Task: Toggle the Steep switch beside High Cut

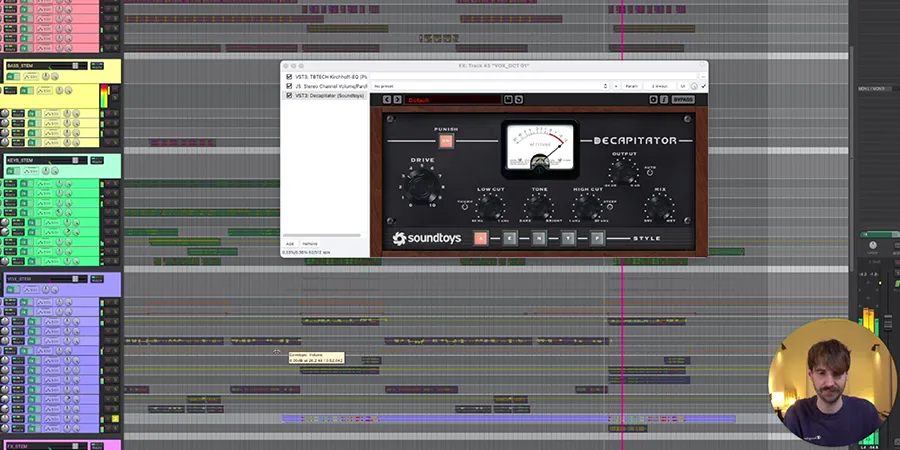Action: click(x=610, y=207)
